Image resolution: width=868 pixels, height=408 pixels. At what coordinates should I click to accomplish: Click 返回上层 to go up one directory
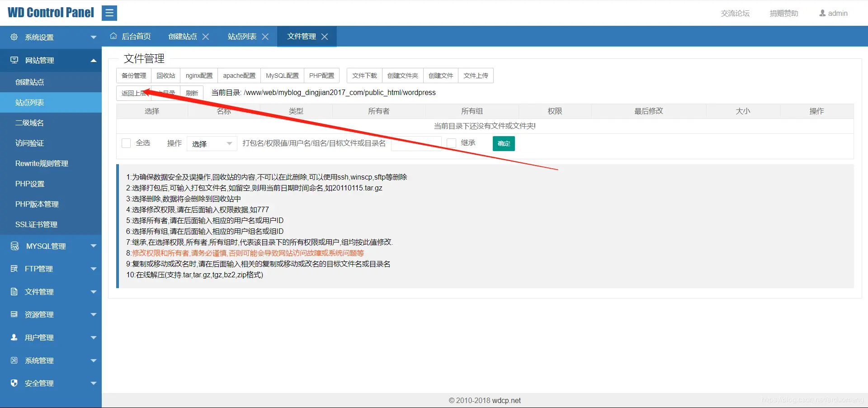tap(134, 93)
